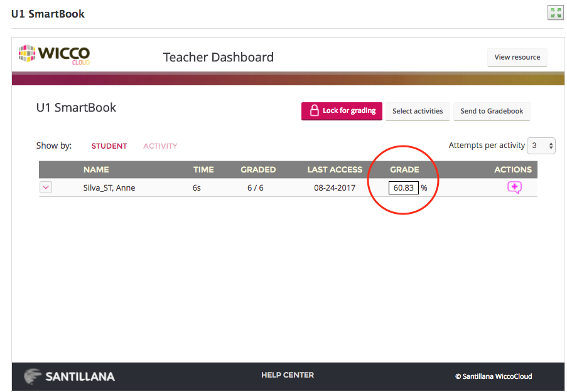Click the Select activities button

pyautogui.click(x=418, y=111)
